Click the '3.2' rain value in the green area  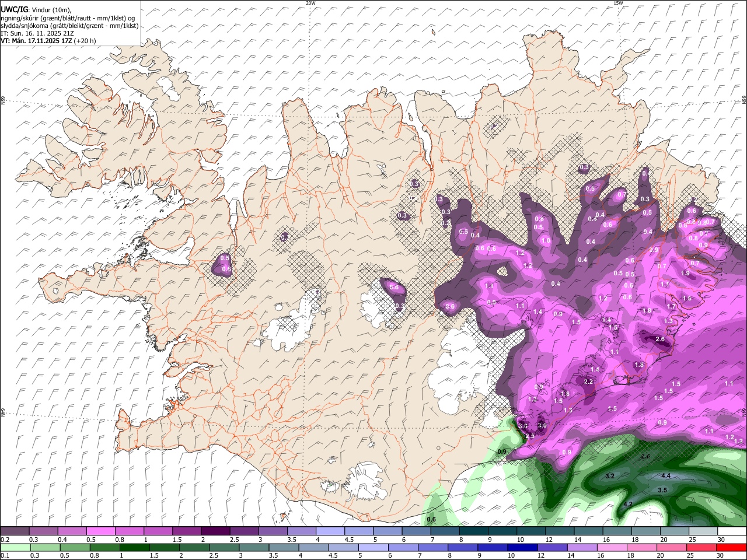pos(610,477)
